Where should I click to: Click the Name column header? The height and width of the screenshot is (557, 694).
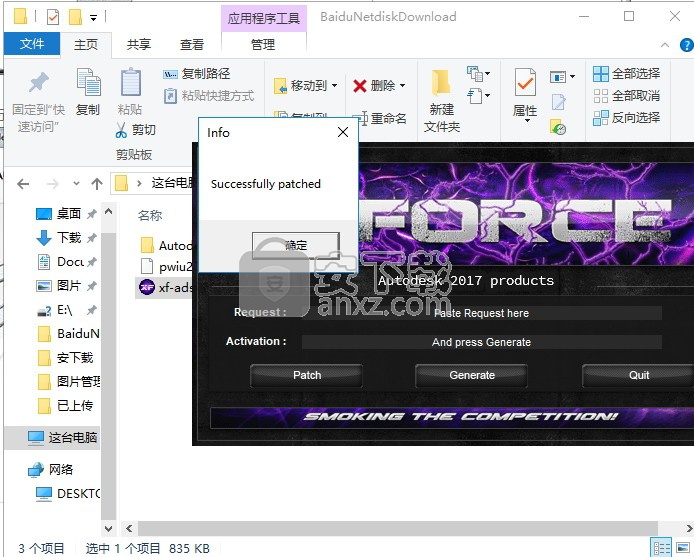[x=150, y=216]
